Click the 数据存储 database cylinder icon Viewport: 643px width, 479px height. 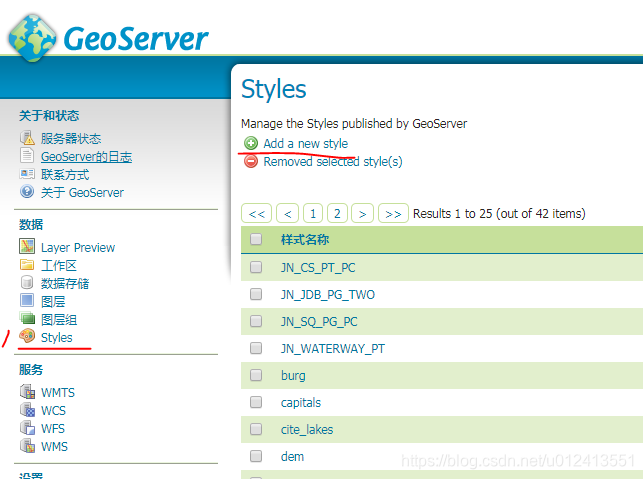tap(27, 282)
